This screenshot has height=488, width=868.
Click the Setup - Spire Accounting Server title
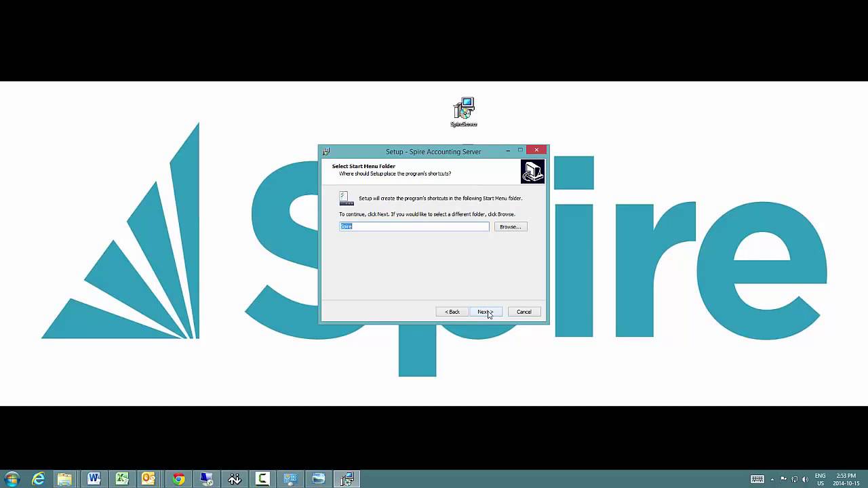433,152
